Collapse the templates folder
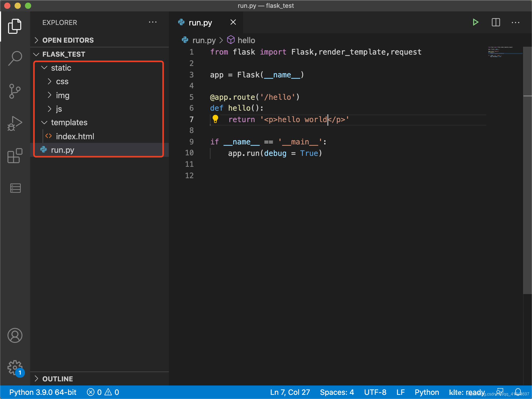The height and width of the screenshot is (399, 532). [x=69, y=122]
